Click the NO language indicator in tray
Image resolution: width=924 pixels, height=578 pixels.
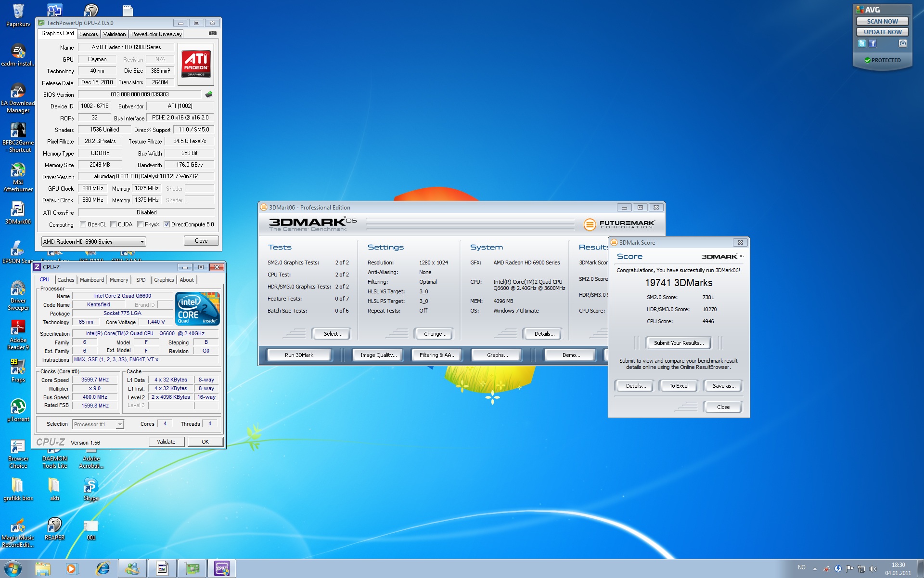click(801, 567)
